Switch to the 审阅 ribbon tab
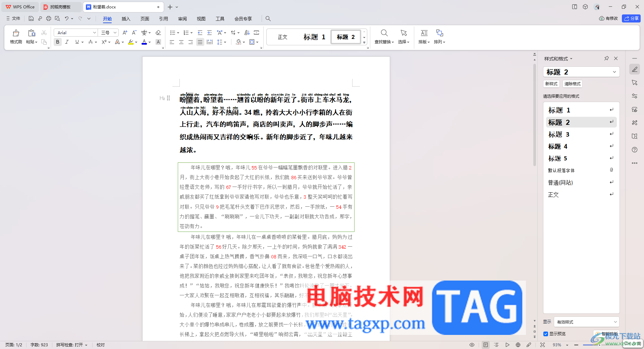 182,19
